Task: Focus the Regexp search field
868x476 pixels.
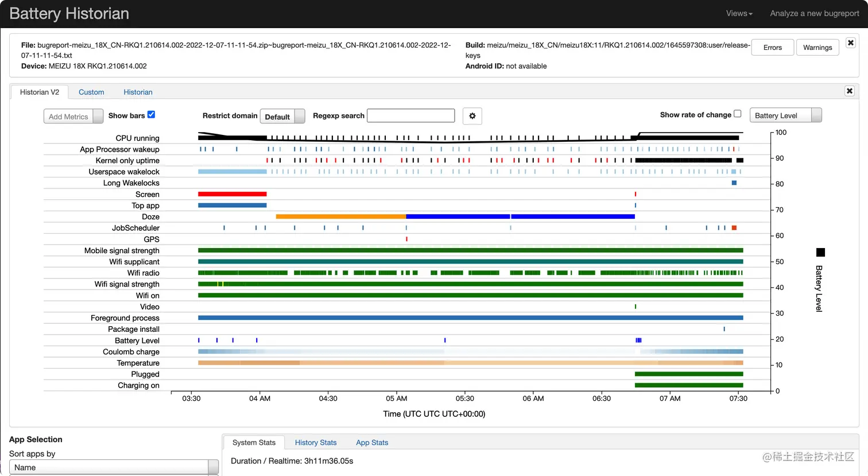Action: tap(410, 115)
